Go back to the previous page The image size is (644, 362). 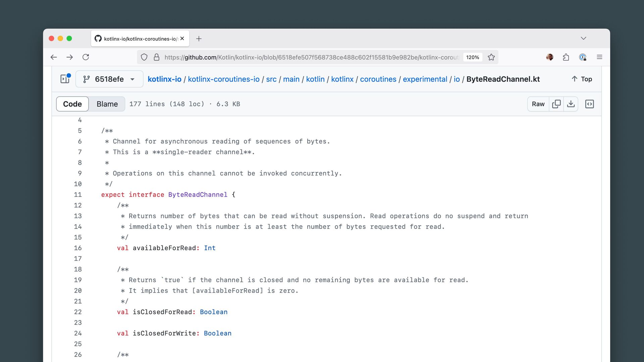54,57
